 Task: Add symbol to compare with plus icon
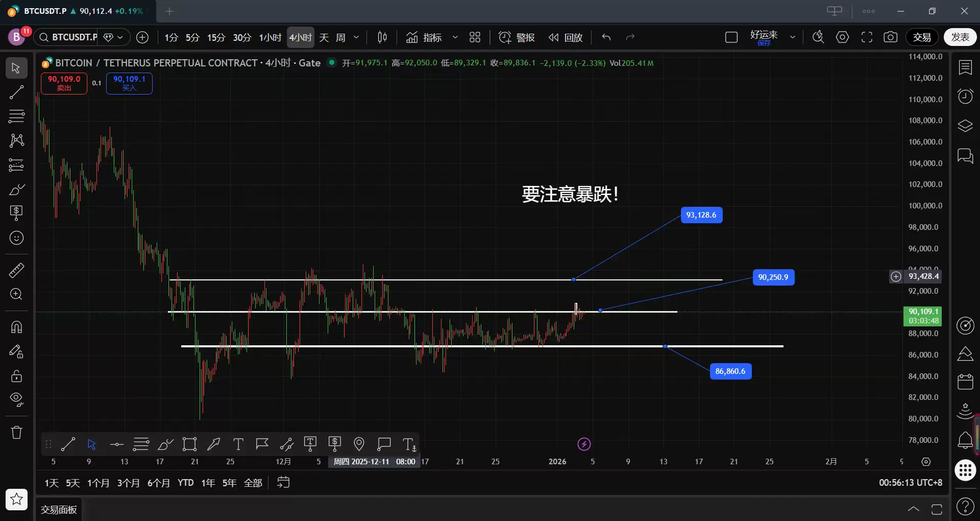coord(142,37)
